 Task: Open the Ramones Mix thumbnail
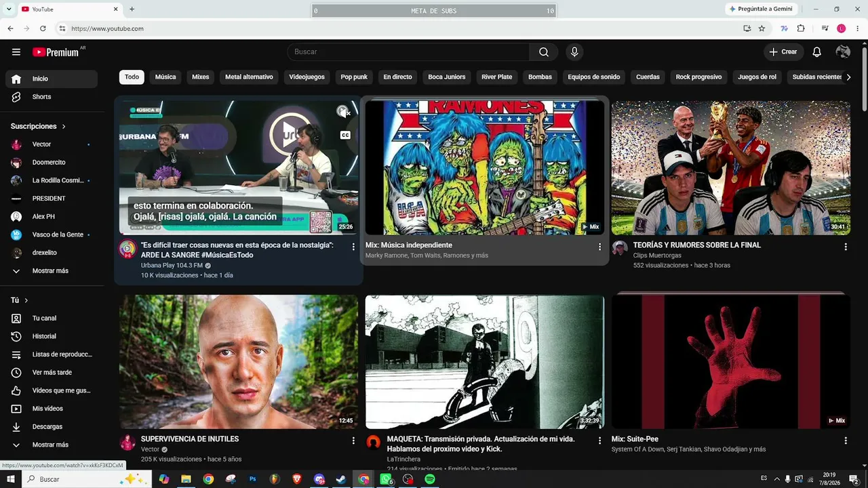485,168
